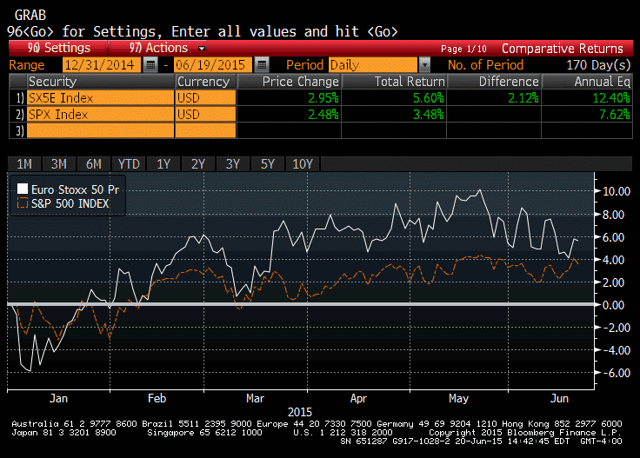Viewport: 640px width, 458px height.
Task: Click the Mar label on chart axis
Action: (255, 398)
